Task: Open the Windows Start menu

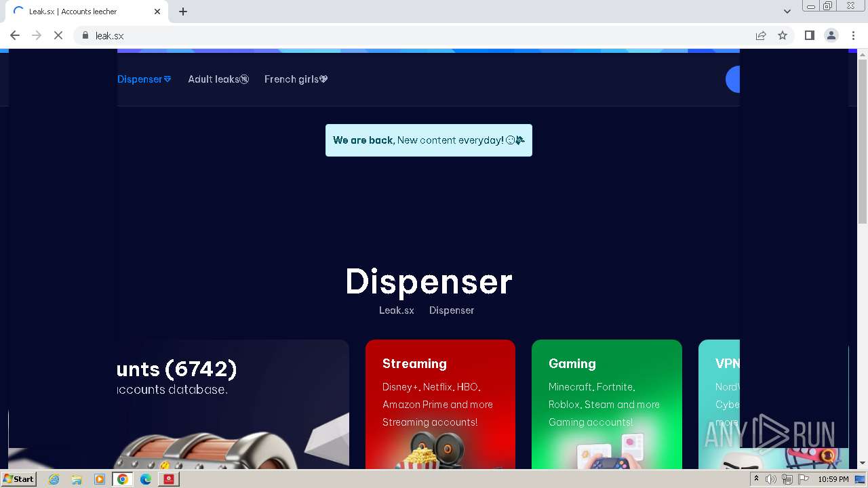Action: point(19,479)
